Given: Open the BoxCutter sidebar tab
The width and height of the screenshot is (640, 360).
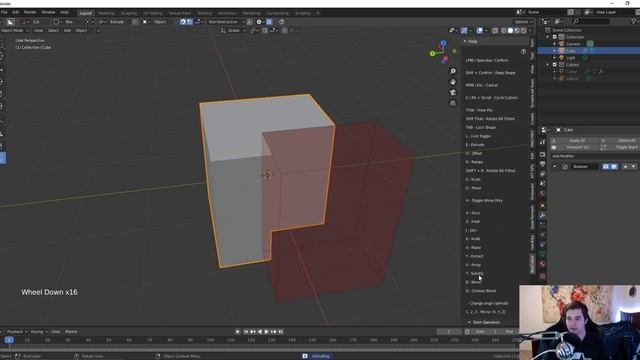Looking at the screenshot, I should [532, 264].
